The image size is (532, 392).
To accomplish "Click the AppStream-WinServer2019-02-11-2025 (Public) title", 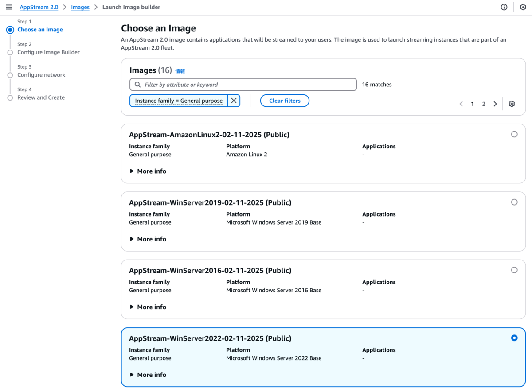I will coord(210,202).
